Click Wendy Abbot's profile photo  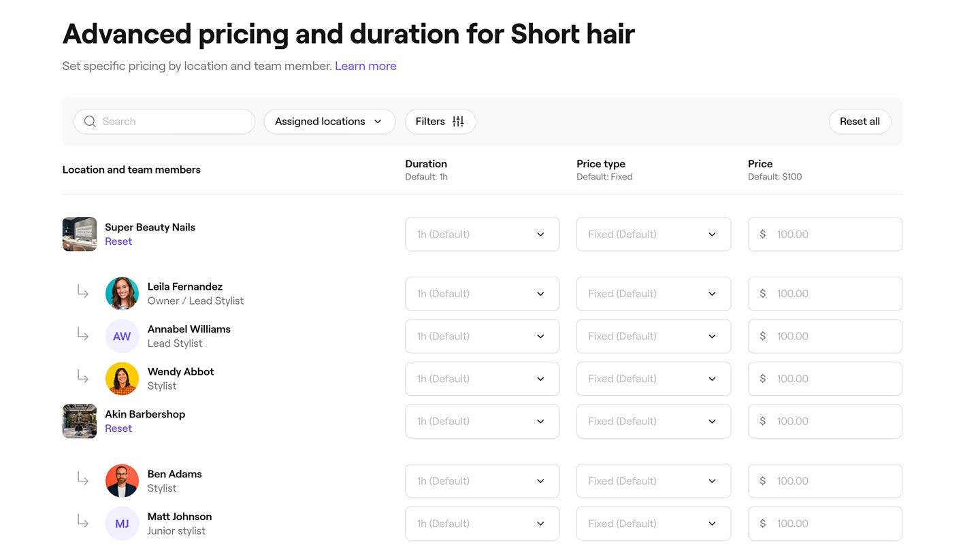click(122, 379)
